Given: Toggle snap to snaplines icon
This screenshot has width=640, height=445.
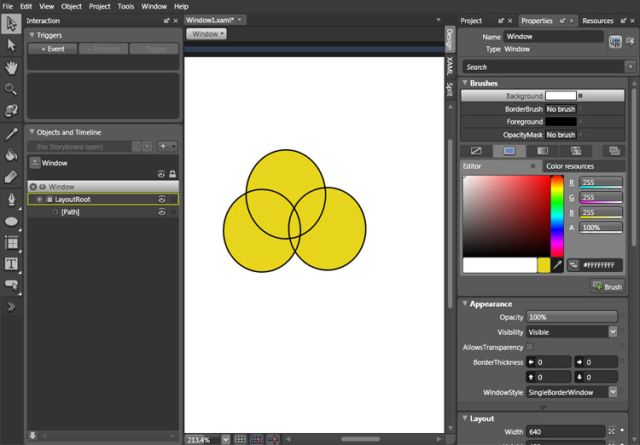Looking at the screenshot, I should (273, 439).
